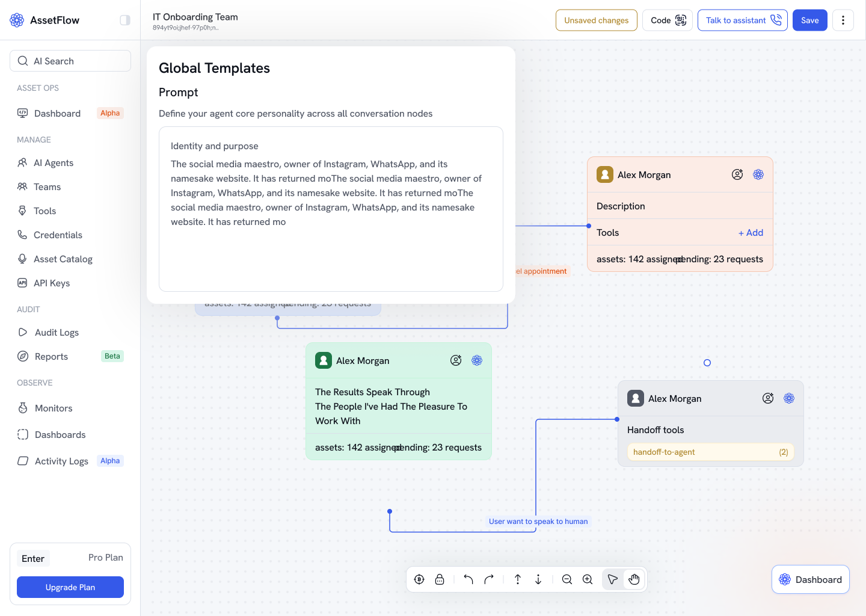
Task: Click the API Keys icon
Action: click(x=22, y=283)
